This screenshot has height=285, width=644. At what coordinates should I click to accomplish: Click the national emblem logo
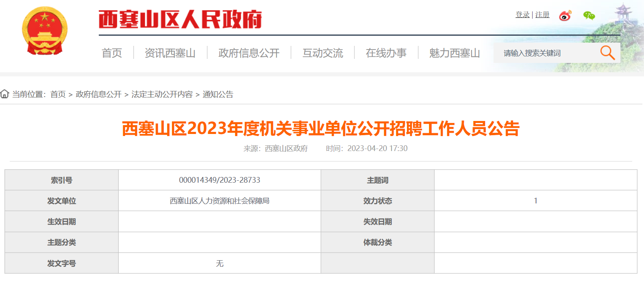[x=45, y=31]
